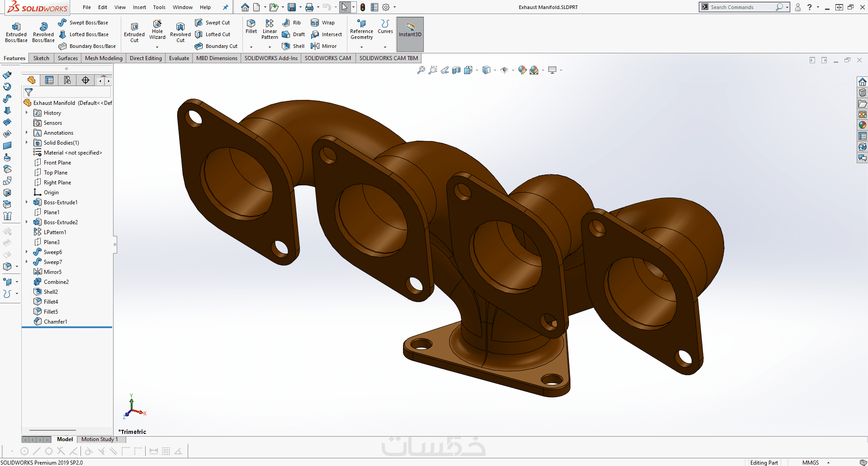Open the ConfigurationManager tab icon

tap(67, 80)
